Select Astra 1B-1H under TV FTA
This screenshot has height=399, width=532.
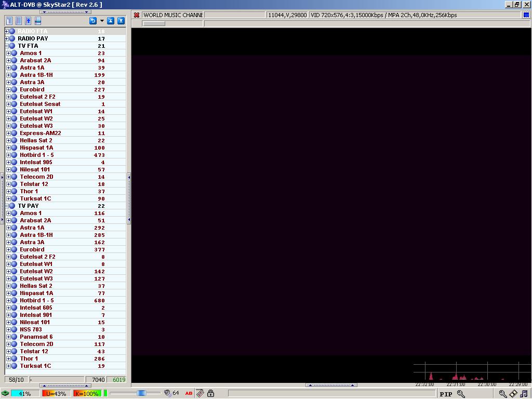click(36, 75)
